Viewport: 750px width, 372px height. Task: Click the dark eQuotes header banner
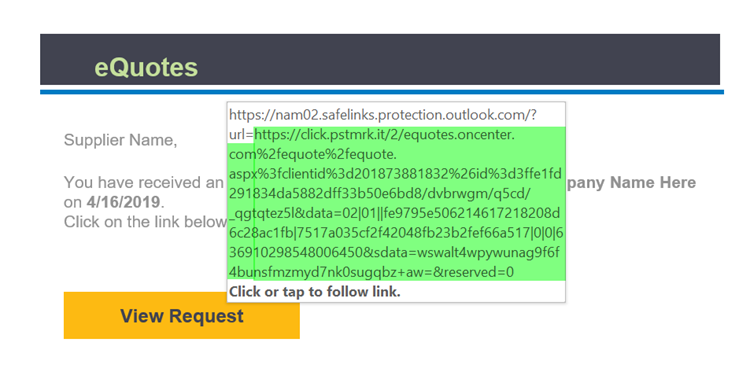coord(380,59)
